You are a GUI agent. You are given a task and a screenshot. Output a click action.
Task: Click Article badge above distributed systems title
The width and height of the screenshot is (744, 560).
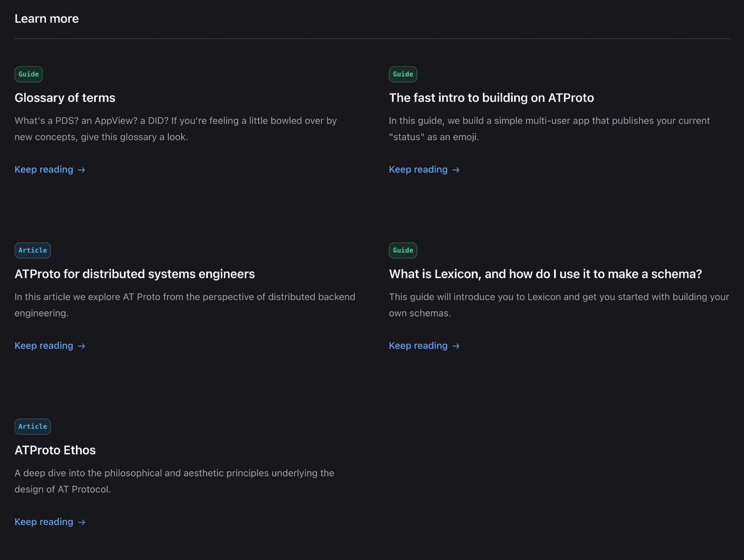tap(33, 250)
